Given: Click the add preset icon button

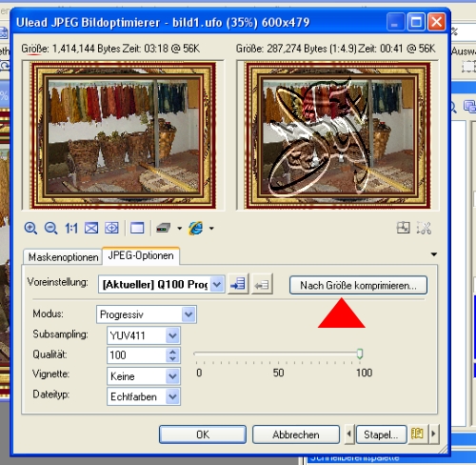Looking at the screenshot, I should 238,284.
